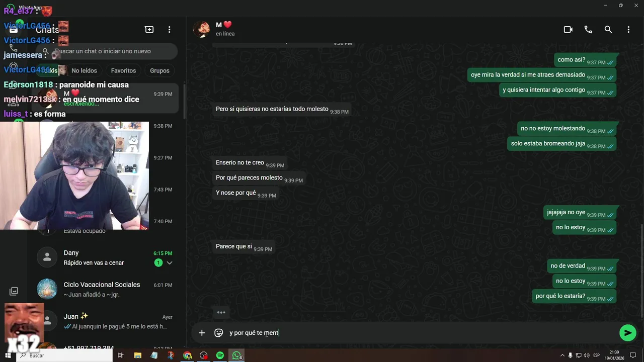This screenshot has height=362, width=644.
Task: Click the message 'Parece que si'
Action: (x=244, y=247)
